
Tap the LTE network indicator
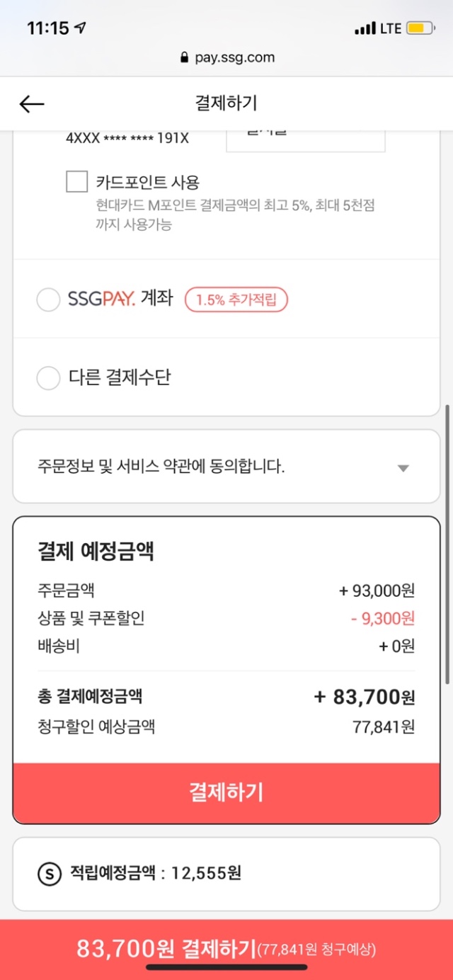pos(391,29)
